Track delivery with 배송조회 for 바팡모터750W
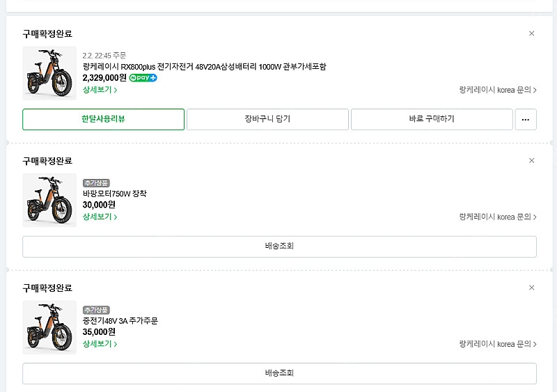 [x=279, y=246]
